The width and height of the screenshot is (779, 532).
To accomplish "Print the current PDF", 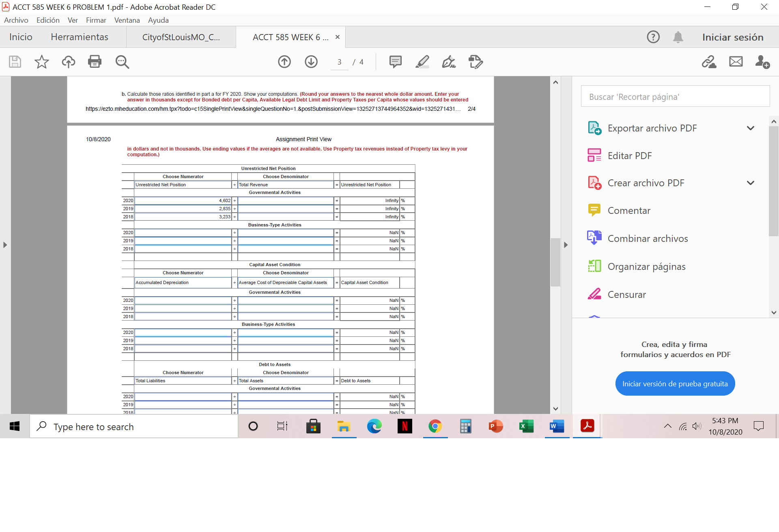I will click(x=95, y=62).
